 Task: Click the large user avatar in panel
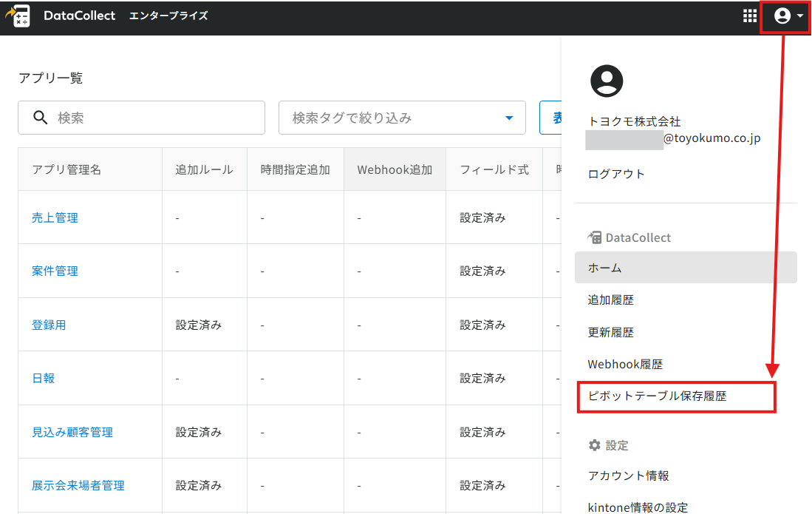(x=607, y=81)
